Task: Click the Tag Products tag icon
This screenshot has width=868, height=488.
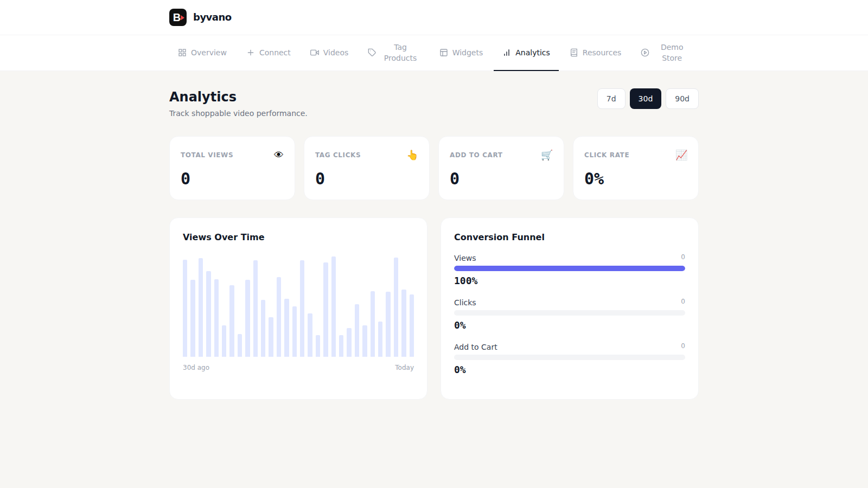Action: point(372,52)
